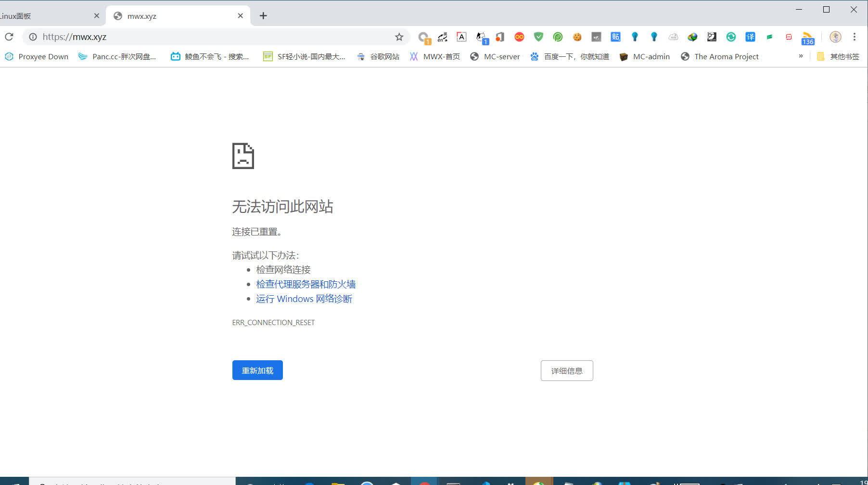The image size is (868, 485).
Task: Click the 检查代理服务器和防火墙 link
Action: point(306,284)
